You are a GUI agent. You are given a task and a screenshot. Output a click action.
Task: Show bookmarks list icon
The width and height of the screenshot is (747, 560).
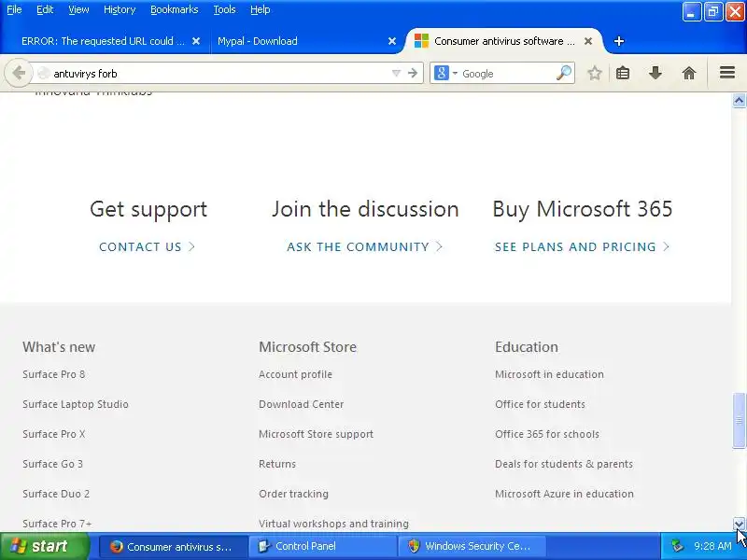click(x=623, y=74)
